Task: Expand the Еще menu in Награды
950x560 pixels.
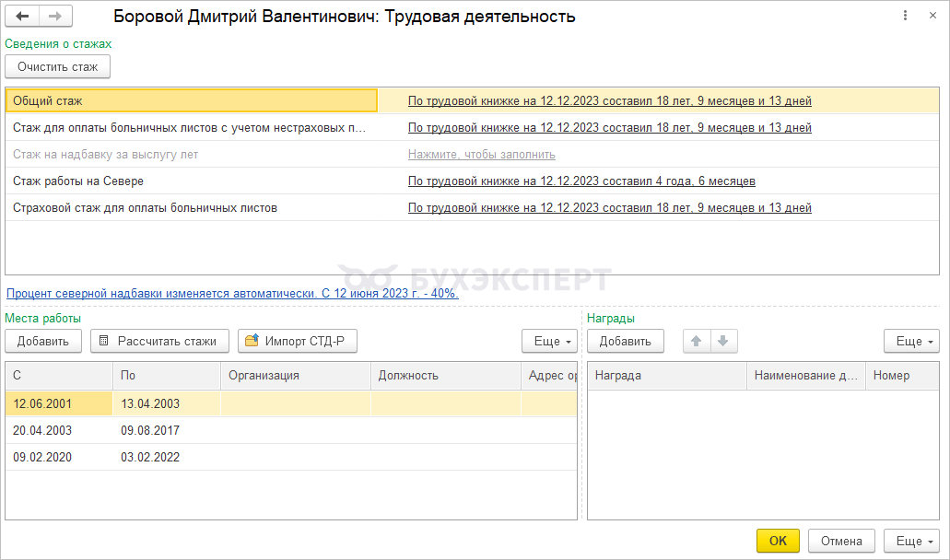Action: [912, 342]
